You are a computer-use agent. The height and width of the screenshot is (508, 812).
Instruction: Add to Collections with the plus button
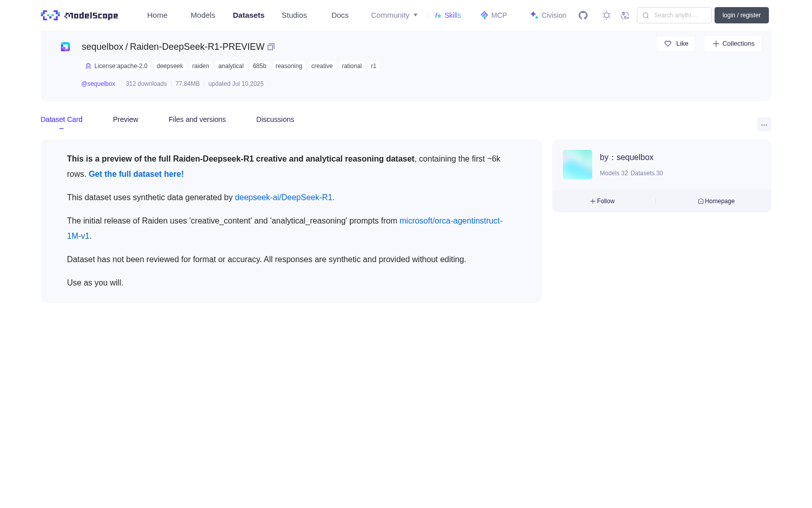tap(733, 44)
